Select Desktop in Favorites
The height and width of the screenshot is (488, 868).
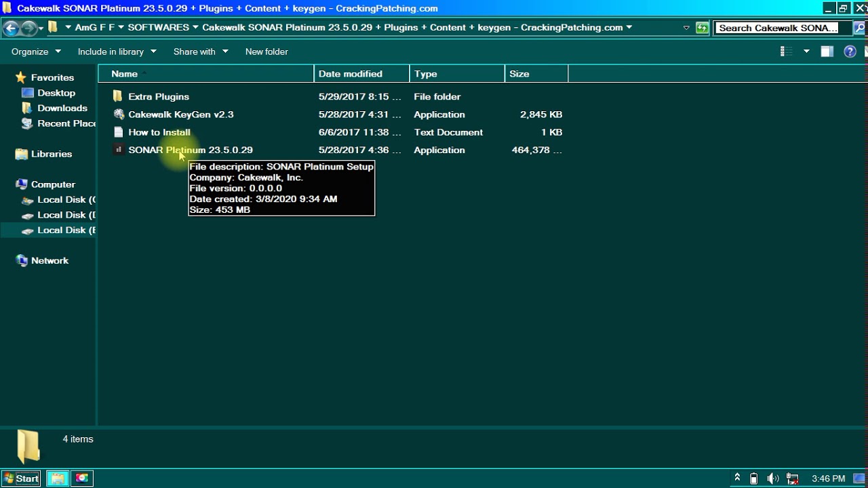(56, 93)
